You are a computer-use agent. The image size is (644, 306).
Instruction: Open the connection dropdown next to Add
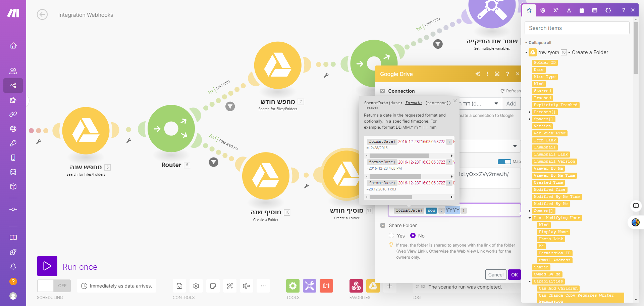pos(496,103)
